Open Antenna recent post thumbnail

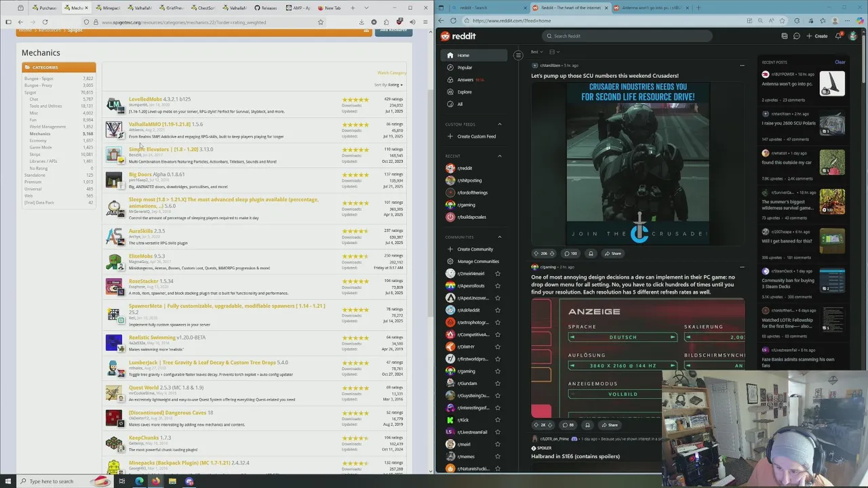(x=832, y=83)
